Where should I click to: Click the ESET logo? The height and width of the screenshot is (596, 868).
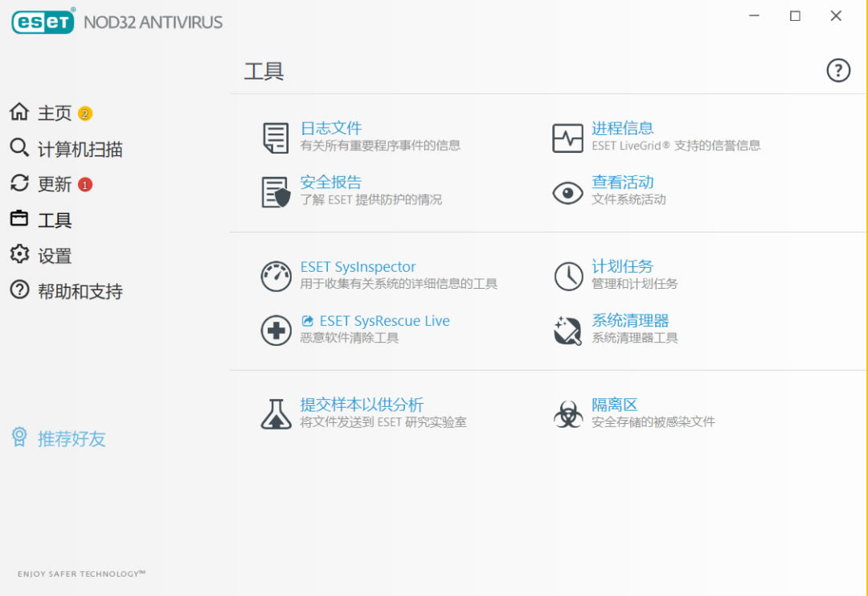click(x=43, y=22)
